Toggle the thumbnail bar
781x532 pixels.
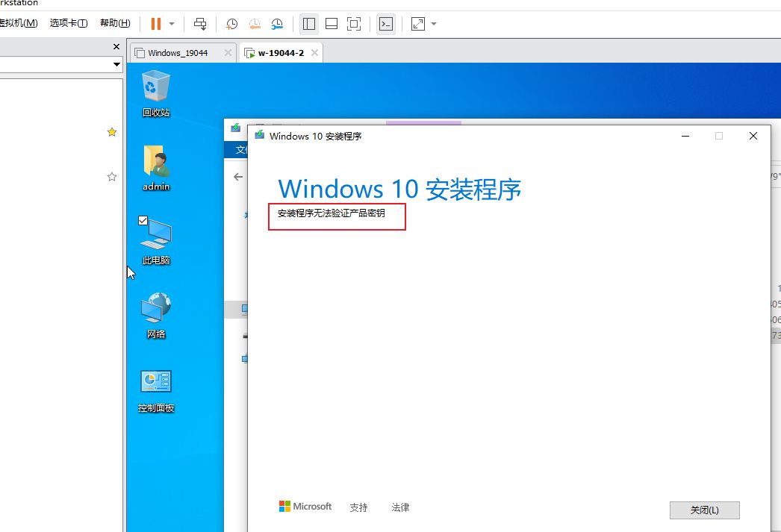tap(331, 23)
